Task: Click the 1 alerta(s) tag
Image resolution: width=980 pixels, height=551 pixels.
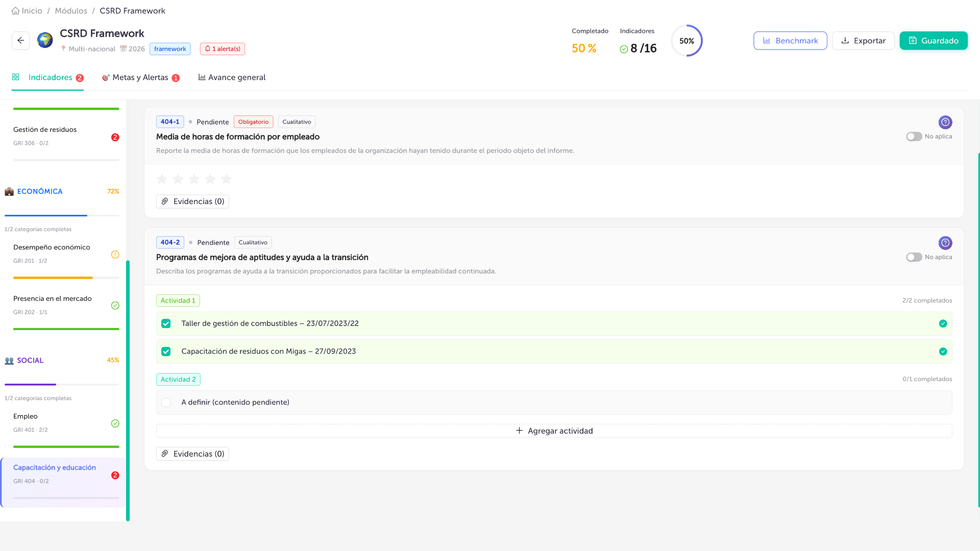Action: coord(223,49)
